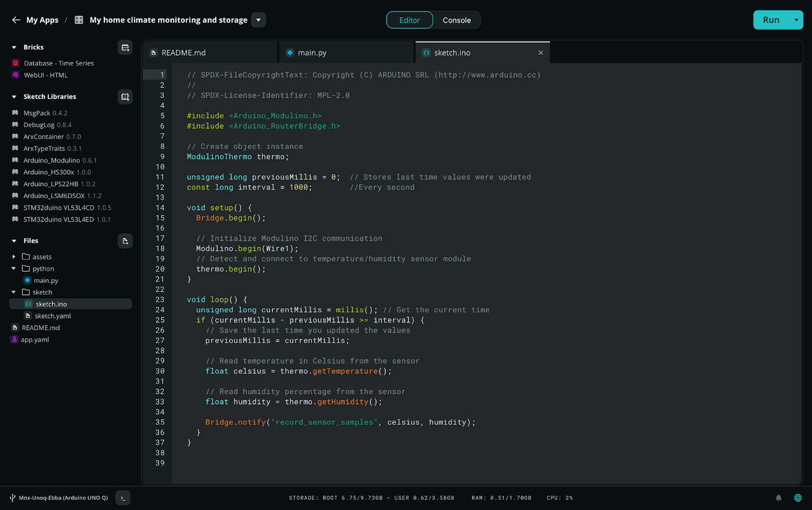The image size is (812, 510).
Task: Open notifications via the bell icon
Action: 779,498
